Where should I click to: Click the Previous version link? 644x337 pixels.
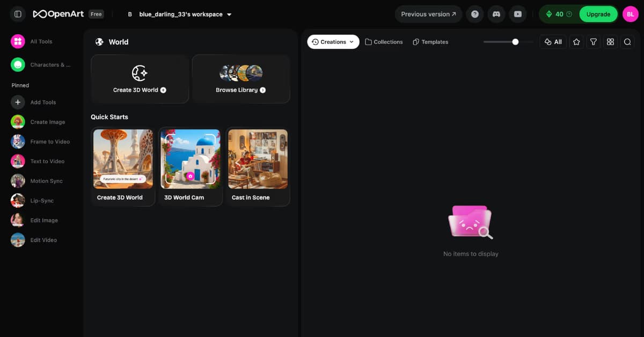[x=428, y=14]
